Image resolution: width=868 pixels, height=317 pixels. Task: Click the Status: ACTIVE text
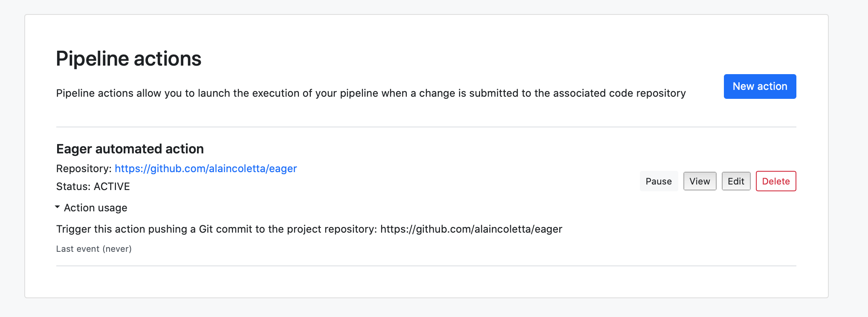[x=93, y=186]
